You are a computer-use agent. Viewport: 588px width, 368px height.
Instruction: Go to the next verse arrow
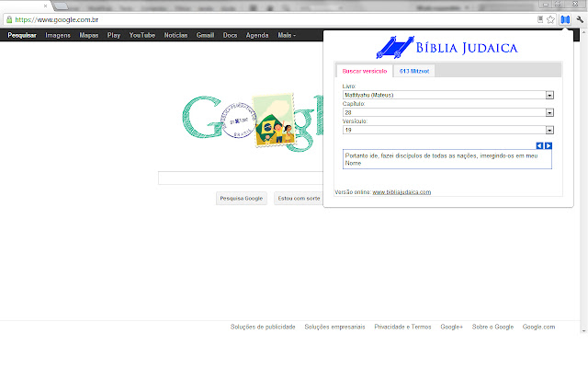click(548, 145)
